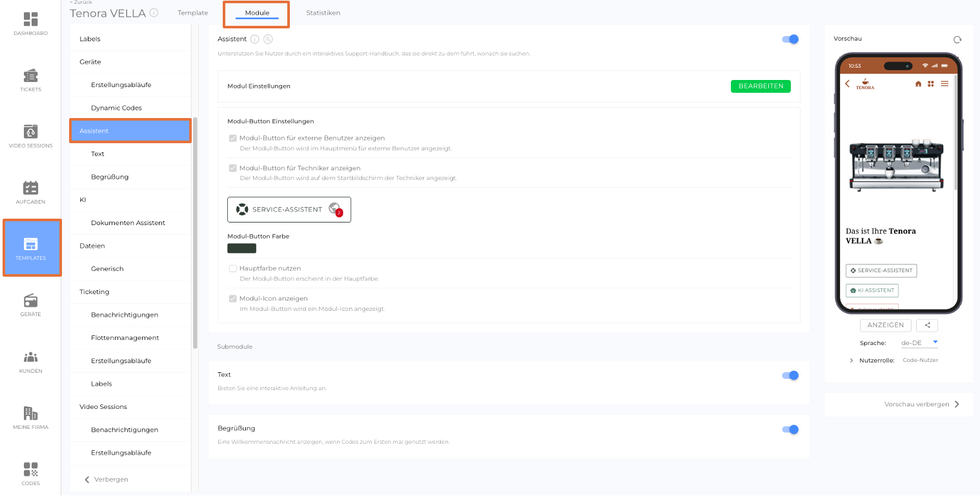Click the info icon next to Assistent
Screen dimensions: 980x496
(254, 39)
